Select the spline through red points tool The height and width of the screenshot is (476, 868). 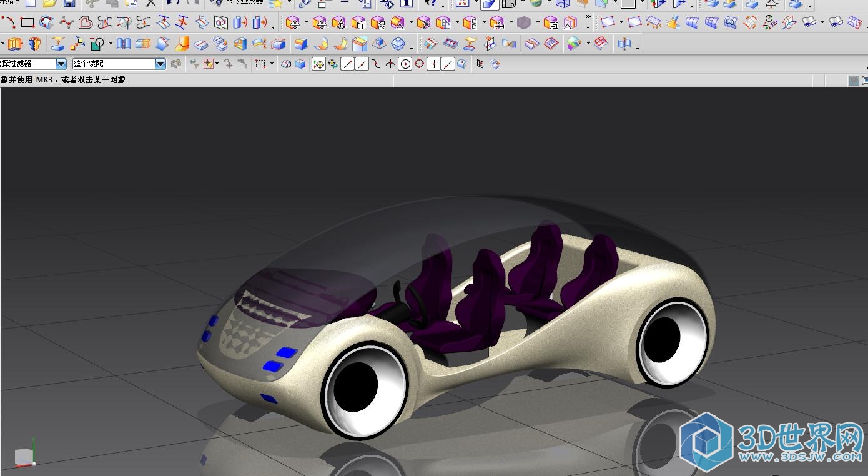pyautogui.click(x=66, y=23)
